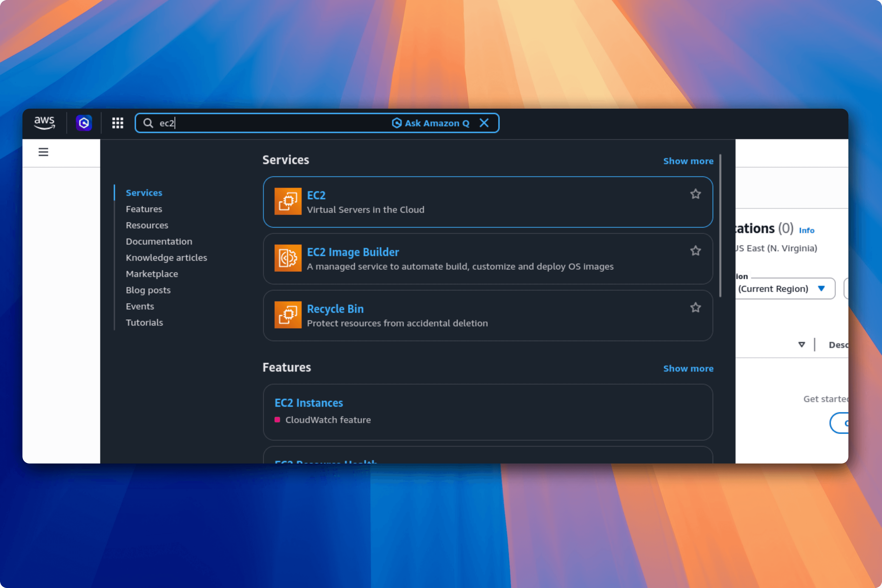Favorite Recycle Bin with its star

(x=696, y=308)
